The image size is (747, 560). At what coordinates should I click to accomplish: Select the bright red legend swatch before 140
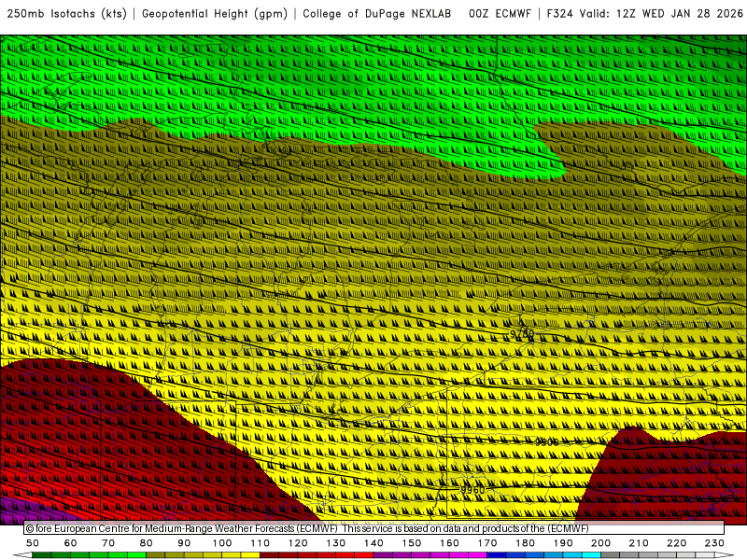click(364, 555)
